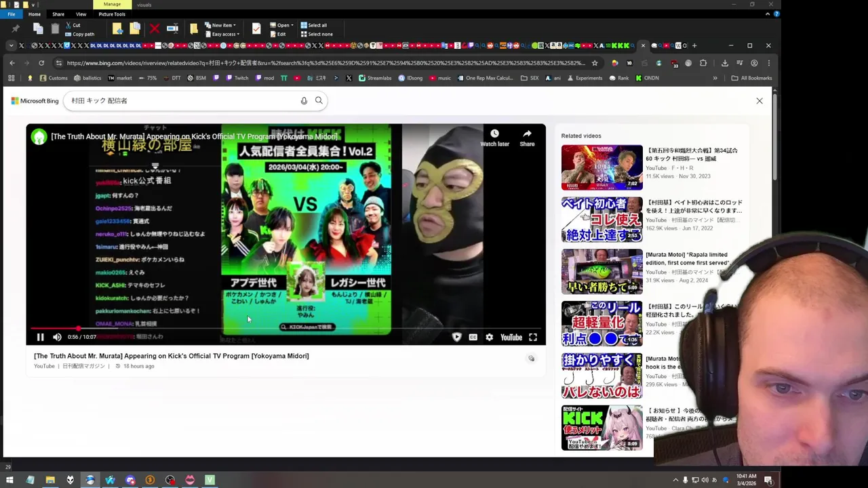Go to Microsoft Bing home logo
The height and width of the screenshot is (488, 868).
pos(35,100)
